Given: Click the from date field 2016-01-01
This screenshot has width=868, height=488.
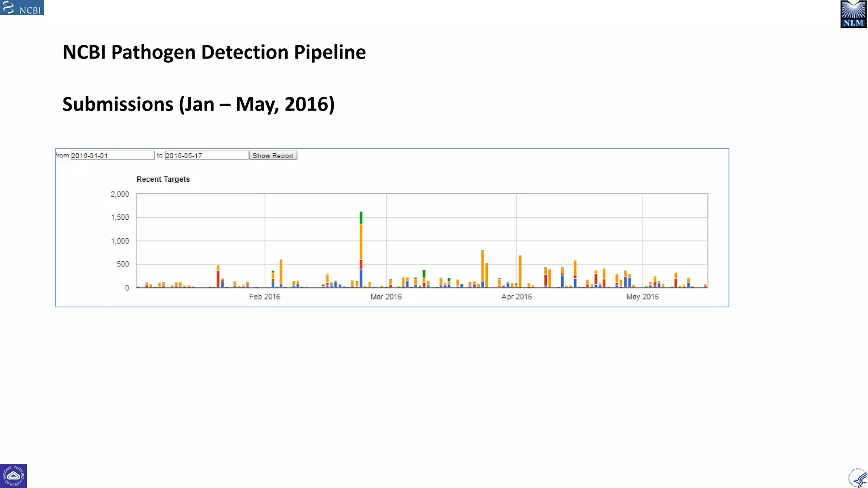Looking at the screenshot, I should [112, 155].
